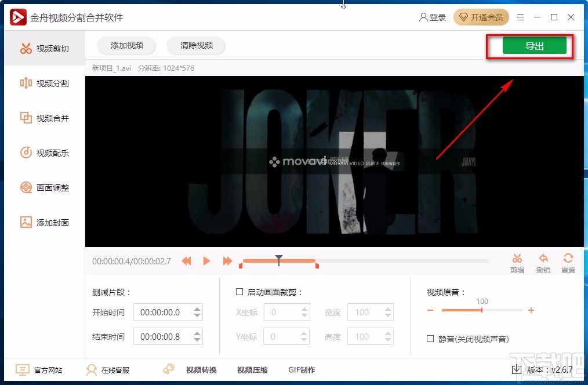The image size is (588, 385).
Task: Open the hamburger menu icon
Action: (521, 17)
